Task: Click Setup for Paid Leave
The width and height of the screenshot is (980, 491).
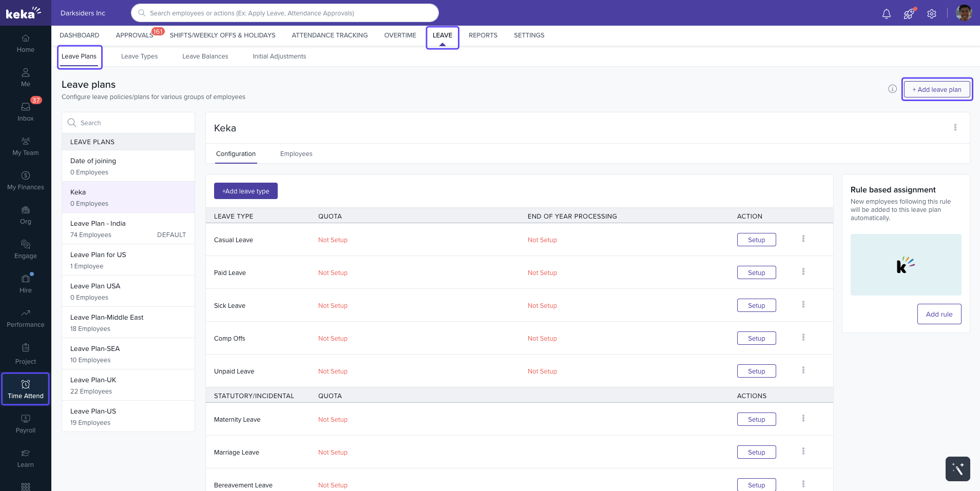Action: (756, 272)
